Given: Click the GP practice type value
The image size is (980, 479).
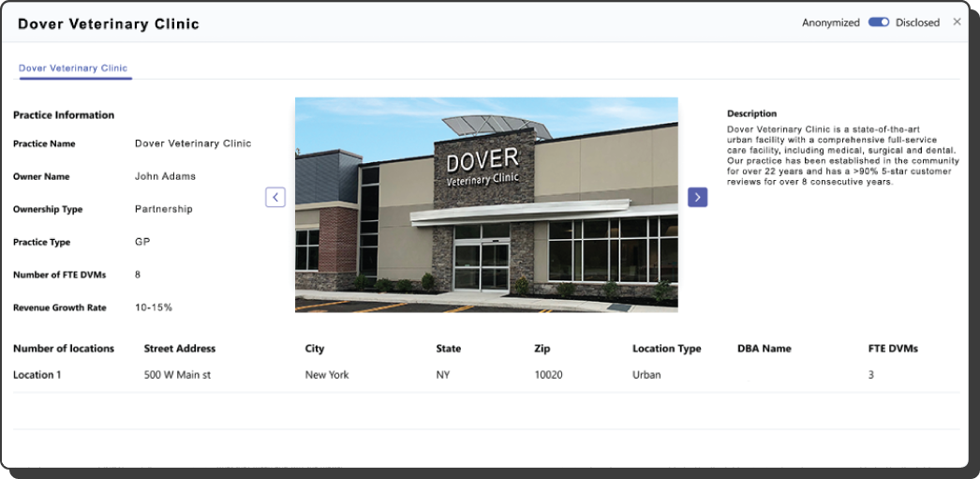Looking at the screenshot, I should [x=142, y=242].
